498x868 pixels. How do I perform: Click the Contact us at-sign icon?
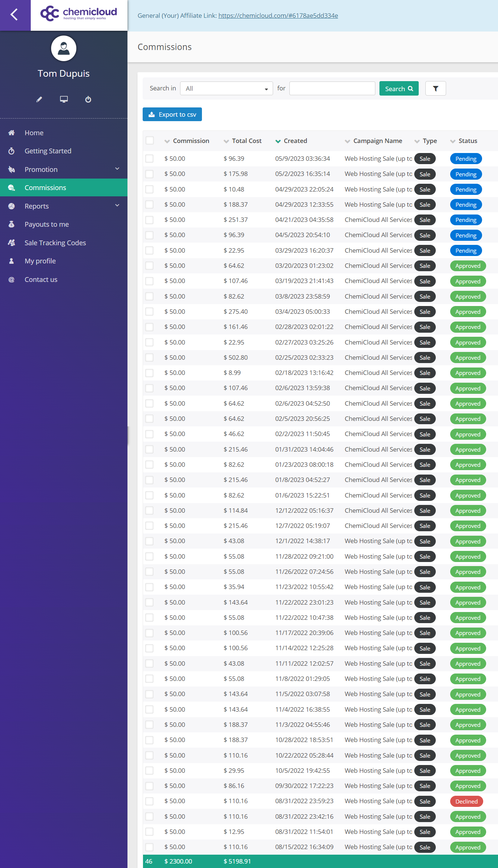click(x=11, y=279)
